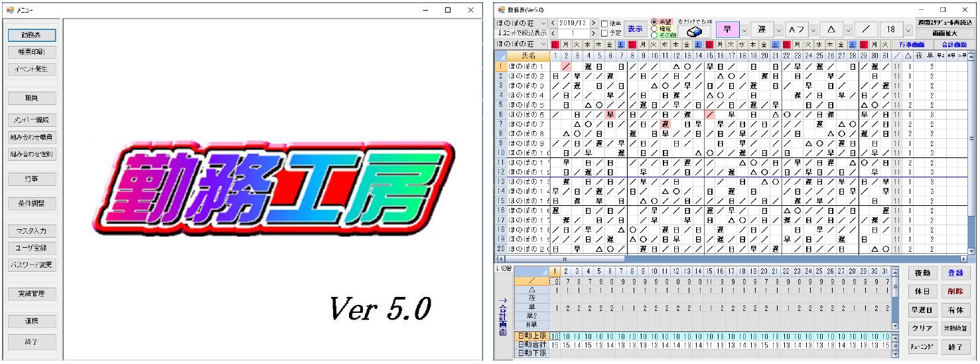Select the eraser tool in schedule window
Image resolution: width=980 pixels, height=364 pixels.
(x=693, y=30)
